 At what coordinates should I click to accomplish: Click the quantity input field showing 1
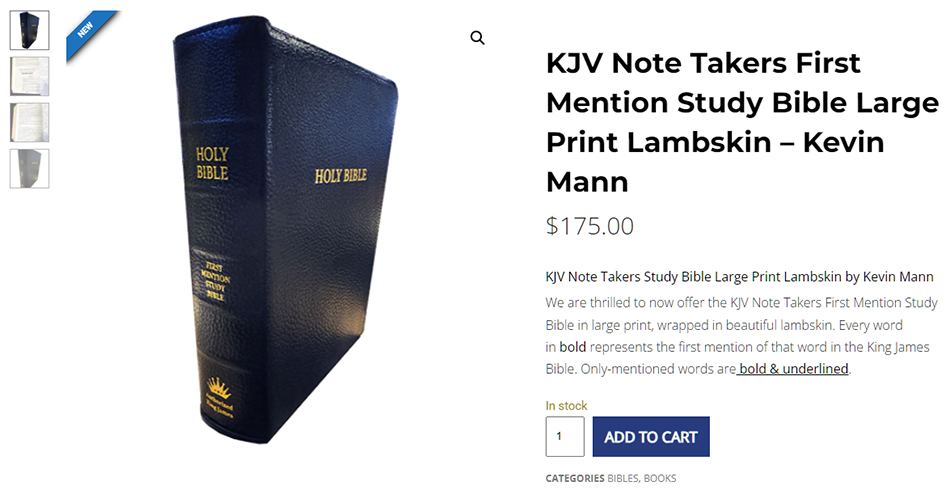click(565, 436)
